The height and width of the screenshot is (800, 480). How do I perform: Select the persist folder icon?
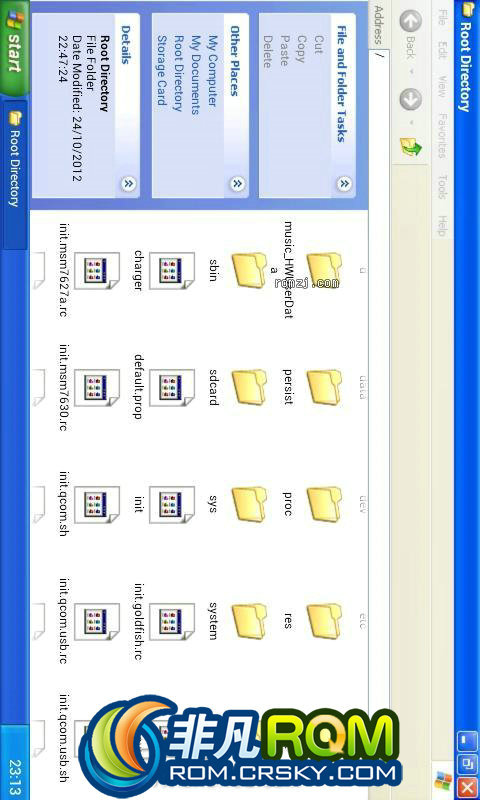[324, 388]
